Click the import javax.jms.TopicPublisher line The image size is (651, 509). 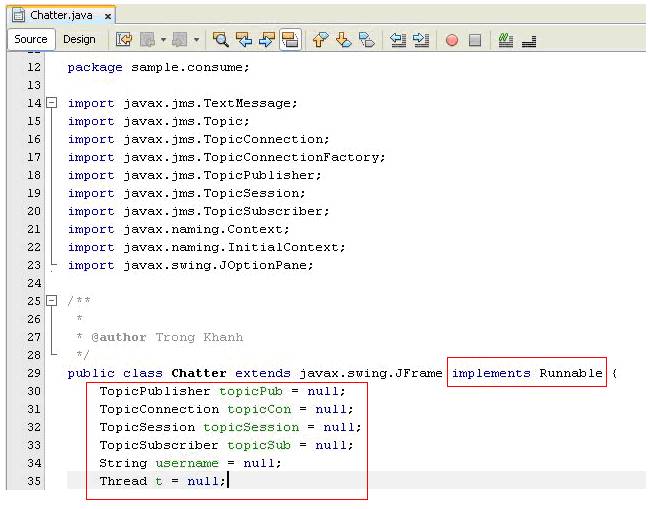[194, 175]
